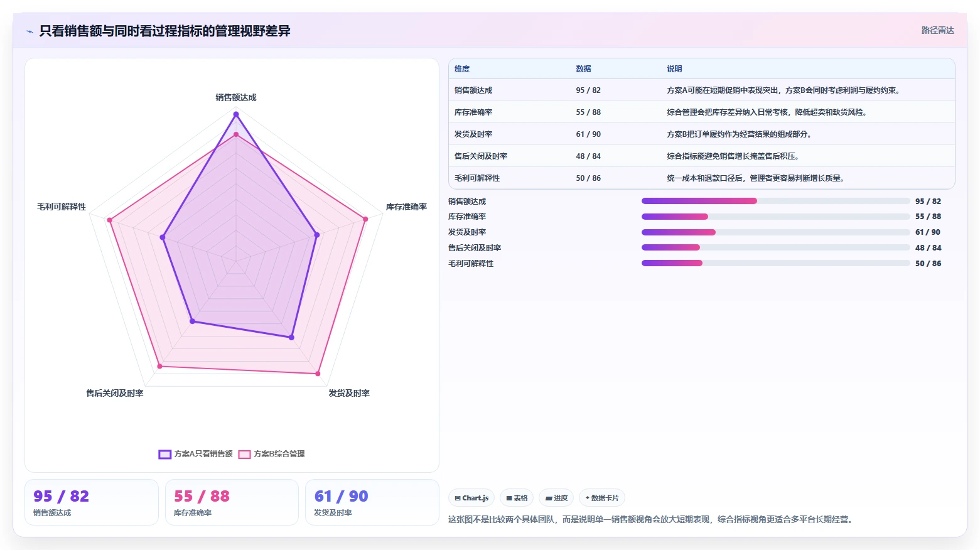
Task: Click the 库存准确率 radar axis label
Action: point(406,207)
